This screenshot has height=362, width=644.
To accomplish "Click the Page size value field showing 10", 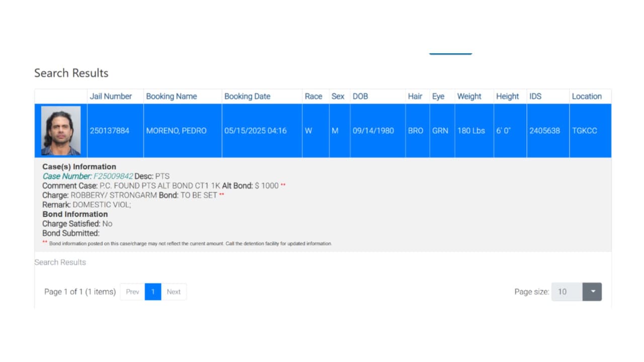I will point(567,292).
